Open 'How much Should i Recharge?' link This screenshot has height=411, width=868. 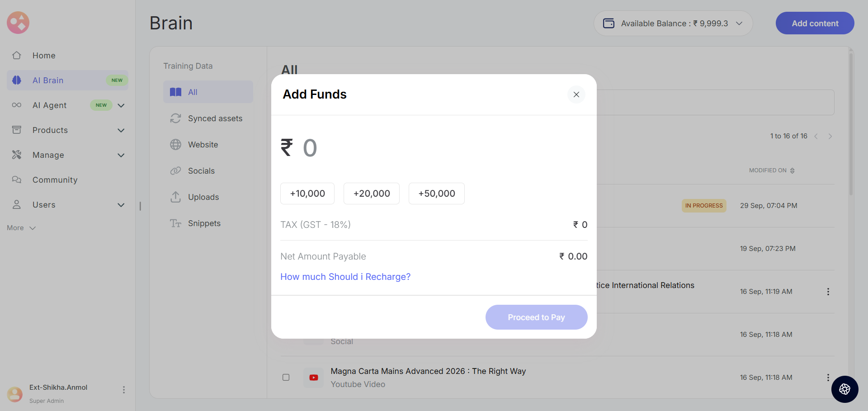[x=345, y=277]
